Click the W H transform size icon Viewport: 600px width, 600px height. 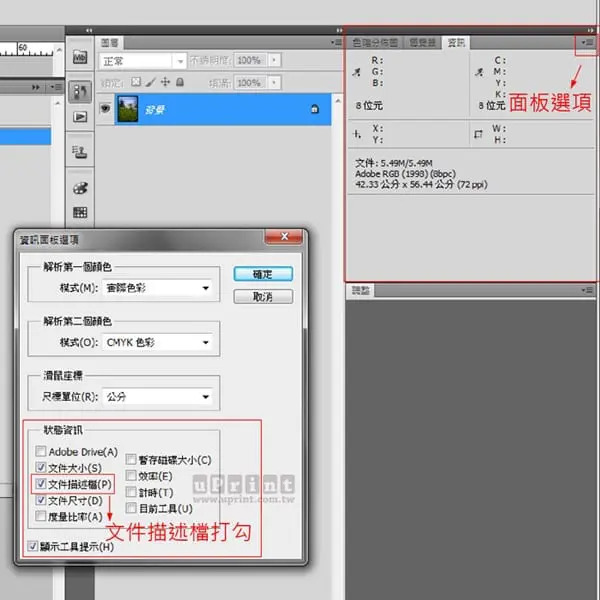click(x=478, y=134)
